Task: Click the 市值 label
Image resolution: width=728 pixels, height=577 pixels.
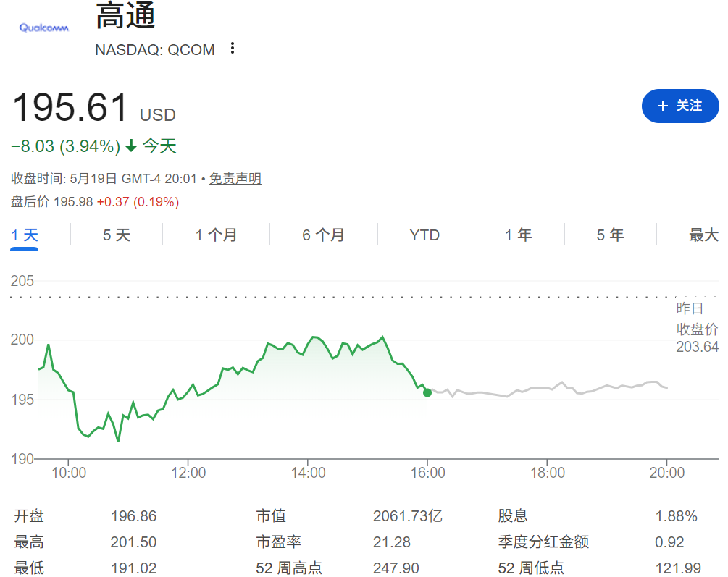Action: coord(271,516)
